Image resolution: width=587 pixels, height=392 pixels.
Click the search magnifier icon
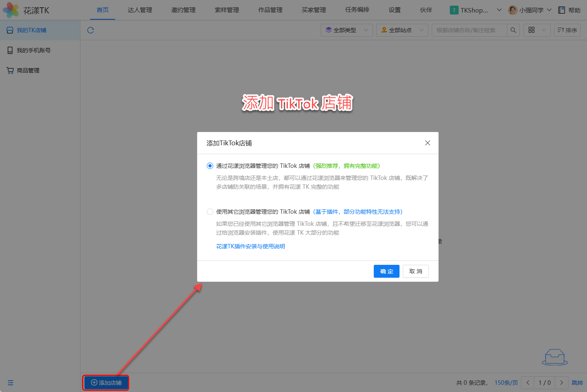tap(513, 30)
